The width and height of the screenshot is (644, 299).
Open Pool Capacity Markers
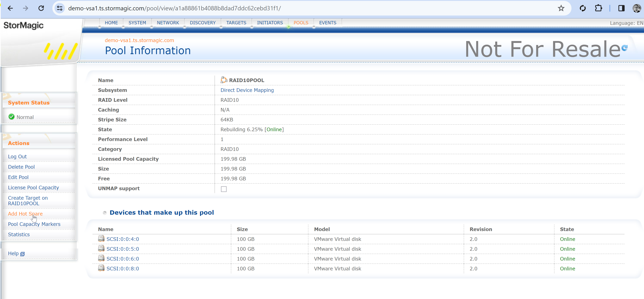point(34,224)
